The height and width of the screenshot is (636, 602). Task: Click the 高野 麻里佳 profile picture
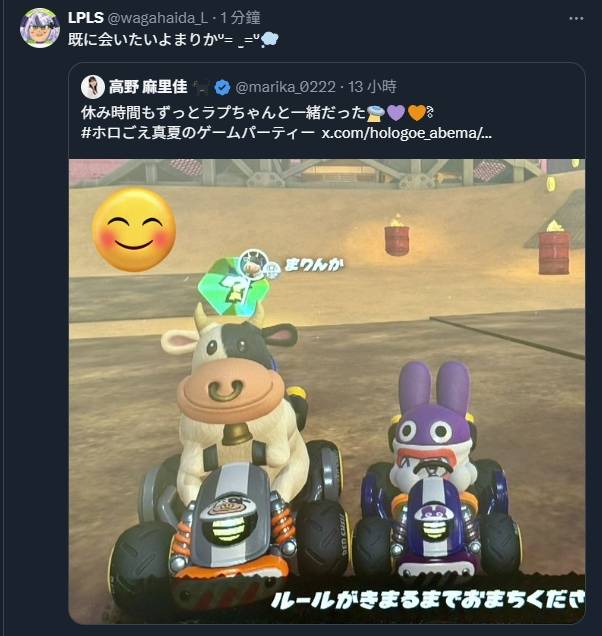click(93, 87)
